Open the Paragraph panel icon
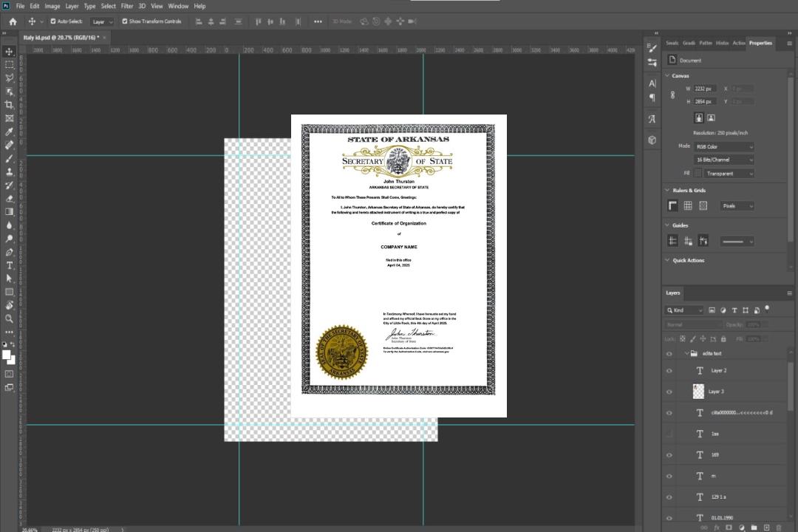This screenshot has width=798, height=532. [x=652, y=98]
